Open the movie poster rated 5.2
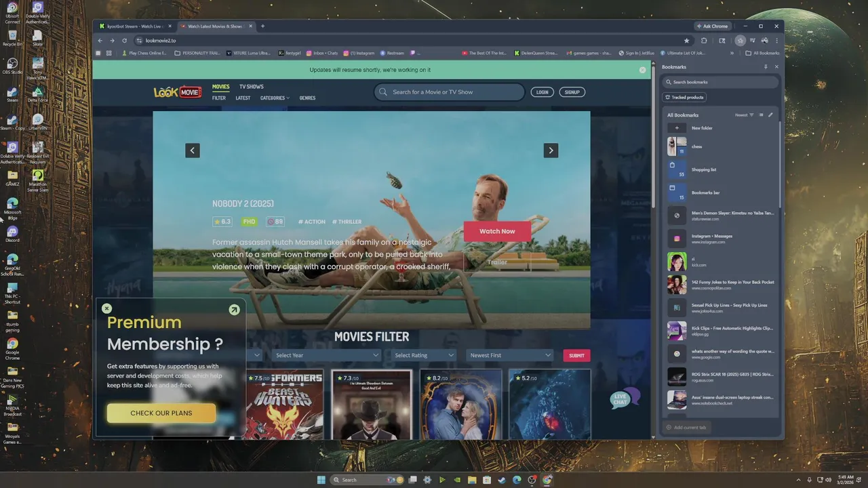 click(x=550, y=405)
